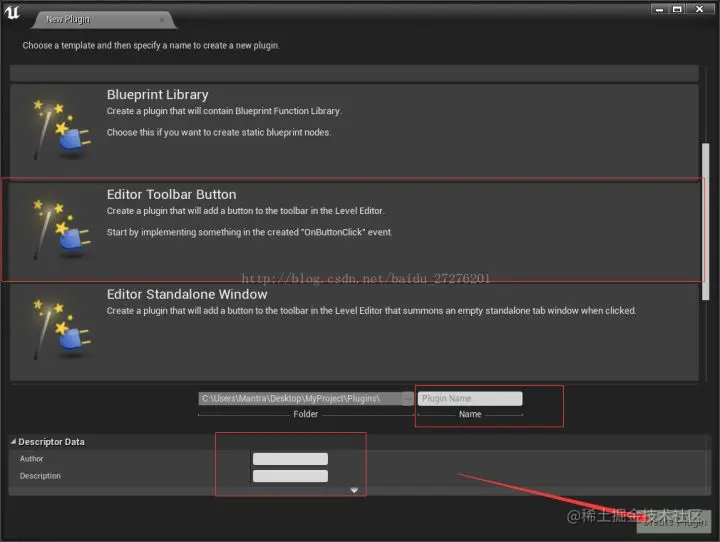Collapse the Descriptor Data section
The height and width of the screenshot is (542, 720).
(x=13, y=441)
